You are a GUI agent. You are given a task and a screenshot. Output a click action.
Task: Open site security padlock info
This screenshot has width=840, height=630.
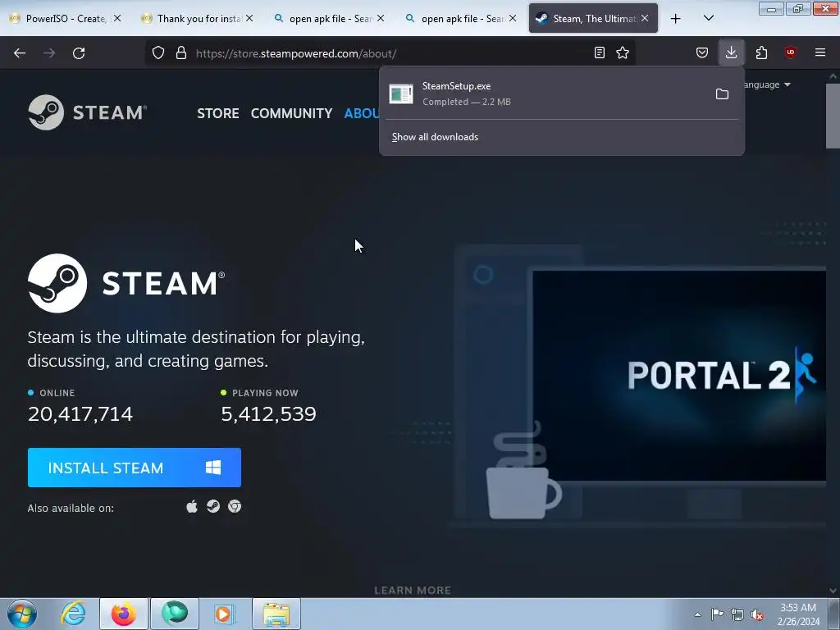click(x=181, y=52)
